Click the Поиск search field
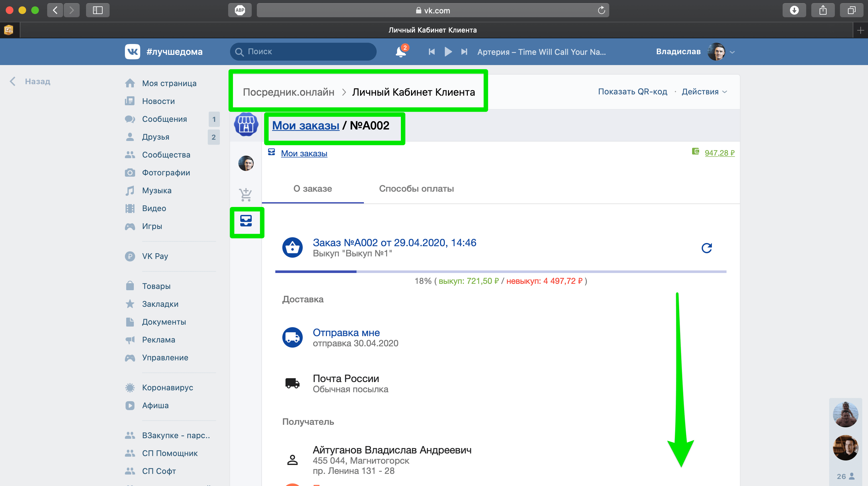Viewport: 868px width, 486px height. pyautogui.click(x=303, y=52)
